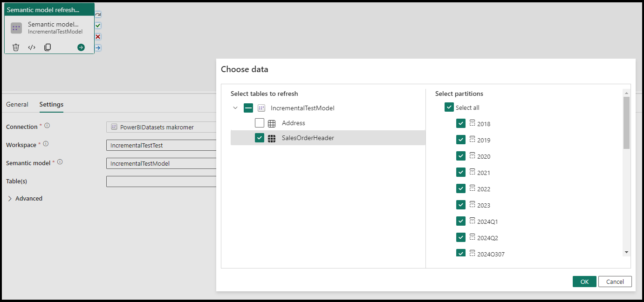The height and width of the screenshot is (302, 644).
Task: Select the copy activity icon on the card
Action: point(47,47)
